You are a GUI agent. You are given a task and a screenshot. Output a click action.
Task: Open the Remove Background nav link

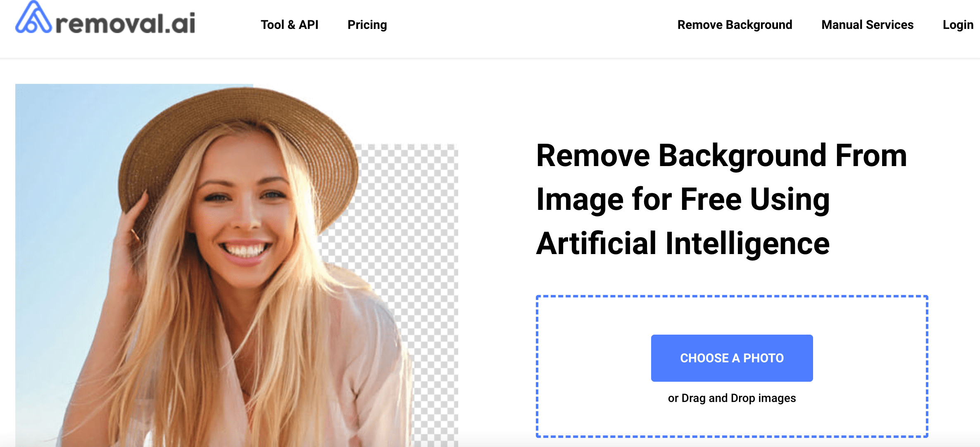735,25
